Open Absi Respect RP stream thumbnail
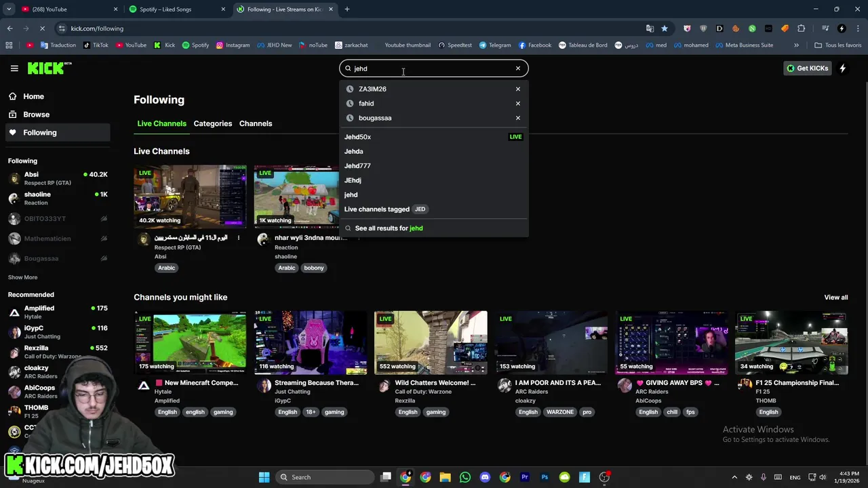 [191, 197]
